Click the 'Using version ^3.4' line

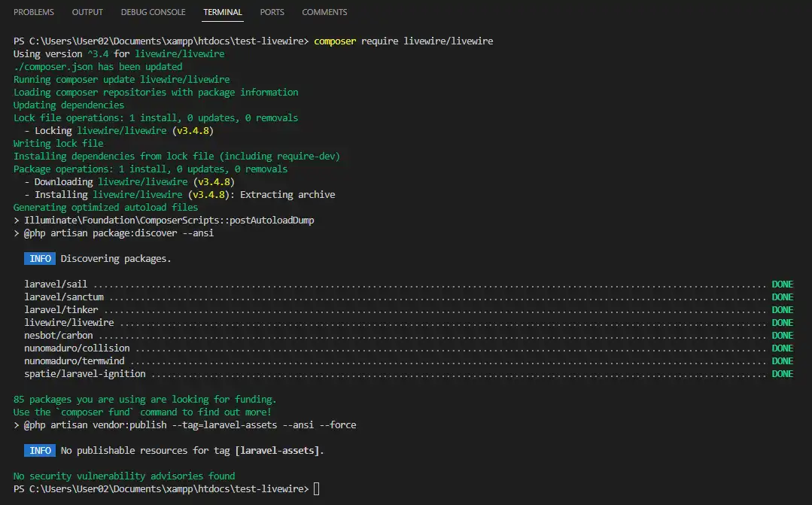(119, 54)
